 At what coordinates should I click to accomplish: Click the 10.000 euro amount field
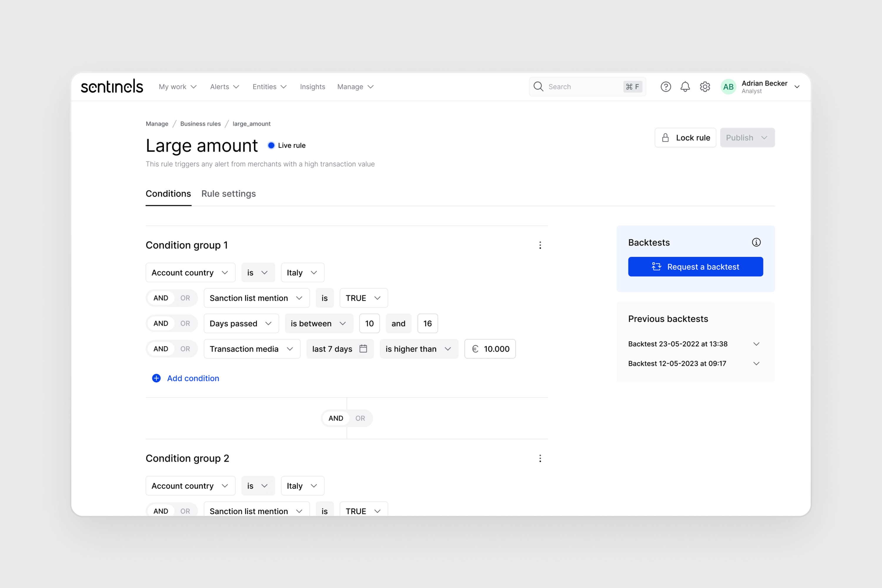click(490, 349)
